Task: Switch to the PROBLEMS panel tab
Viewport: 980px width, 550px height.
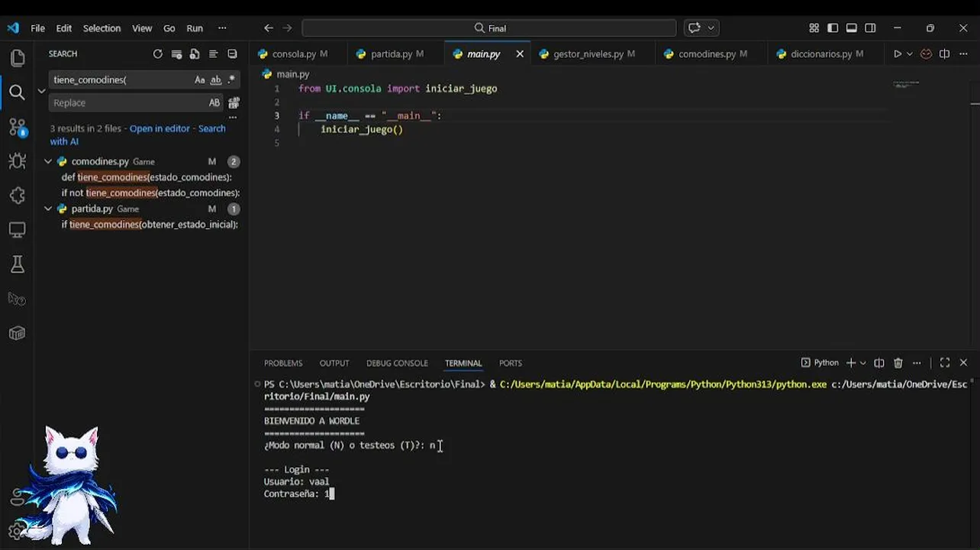Action: [283, 363]
